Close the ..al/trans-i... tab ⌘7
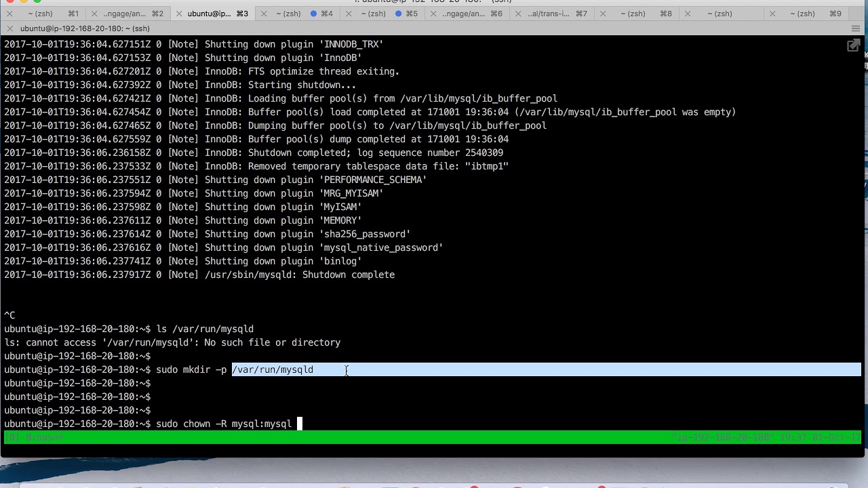The width and height of the screenshot is (868, 488). [x=517, y=14]
